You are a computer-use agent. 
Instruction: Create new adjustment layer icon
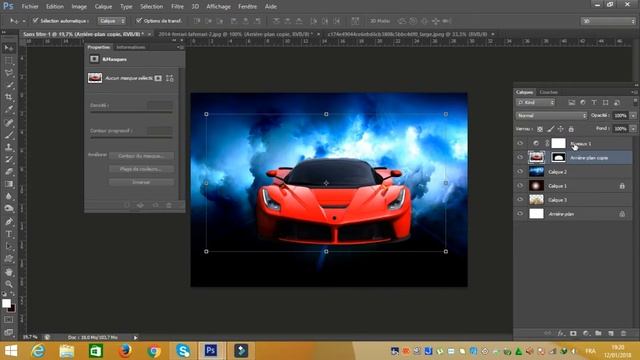(586, 333)
